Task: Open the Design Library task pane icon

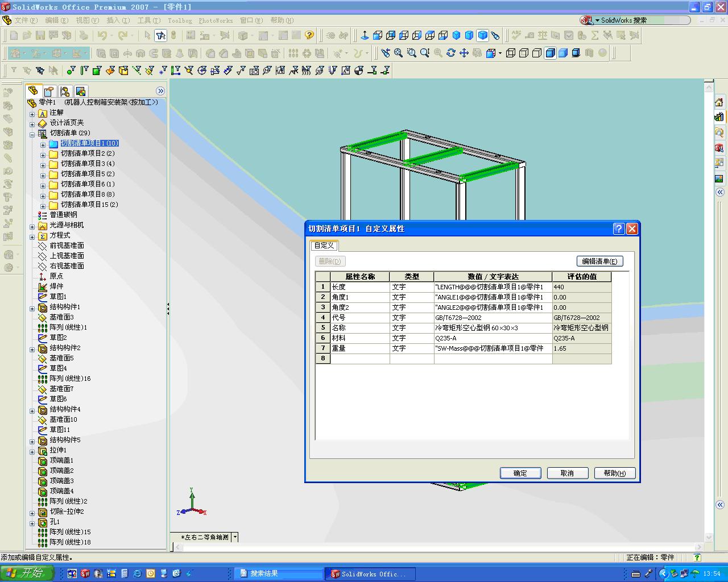Action: click(x=719, y=117)
